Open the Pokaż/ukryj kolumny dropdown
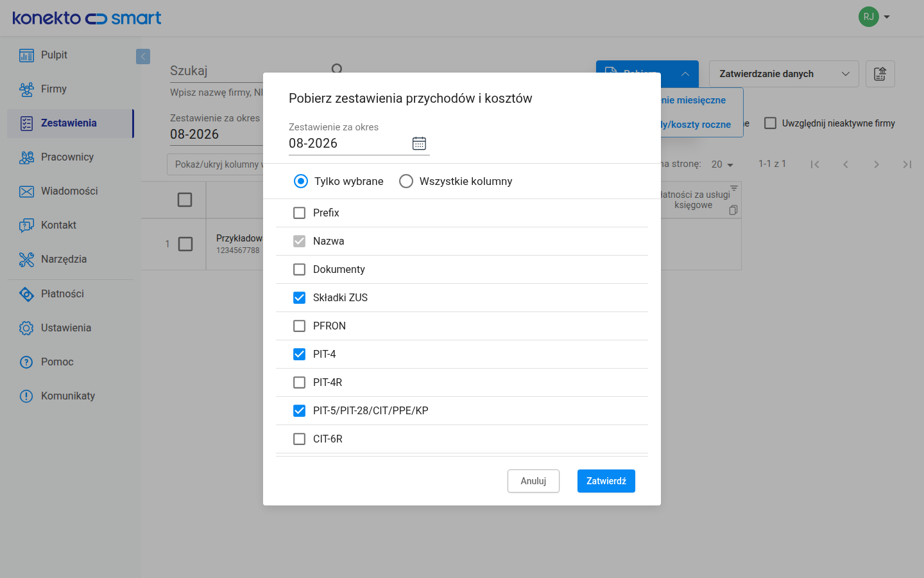This screenshot has height=578, width=924. pyautogui.click(x=216, y=164)
